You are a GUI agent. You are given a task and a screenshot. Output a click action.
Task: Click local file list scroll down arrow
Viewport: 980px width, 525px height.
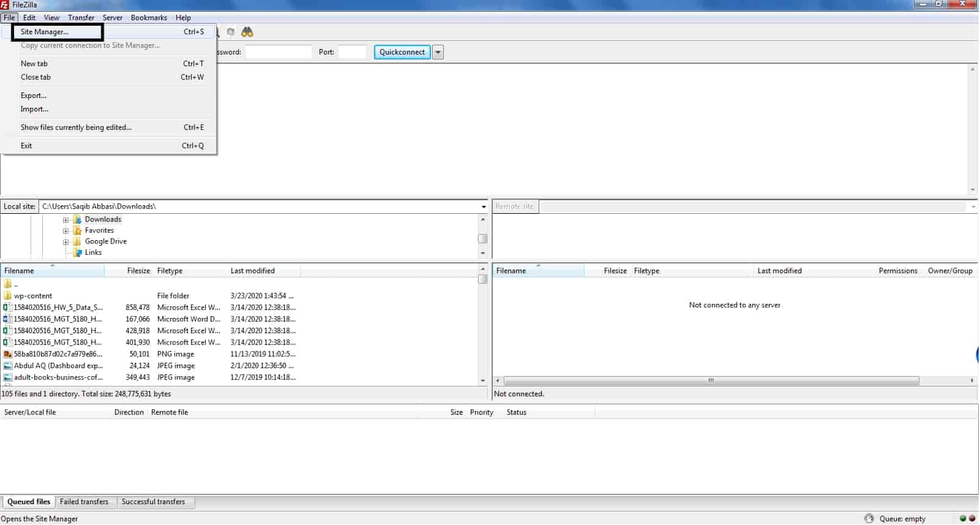coord(483,380)
